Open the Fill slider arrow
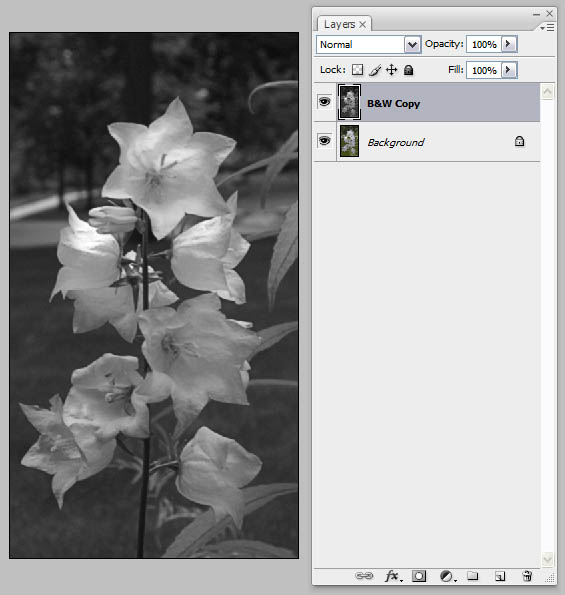The image size is (565, 595). pyautogui.click(x=508, y=70)
